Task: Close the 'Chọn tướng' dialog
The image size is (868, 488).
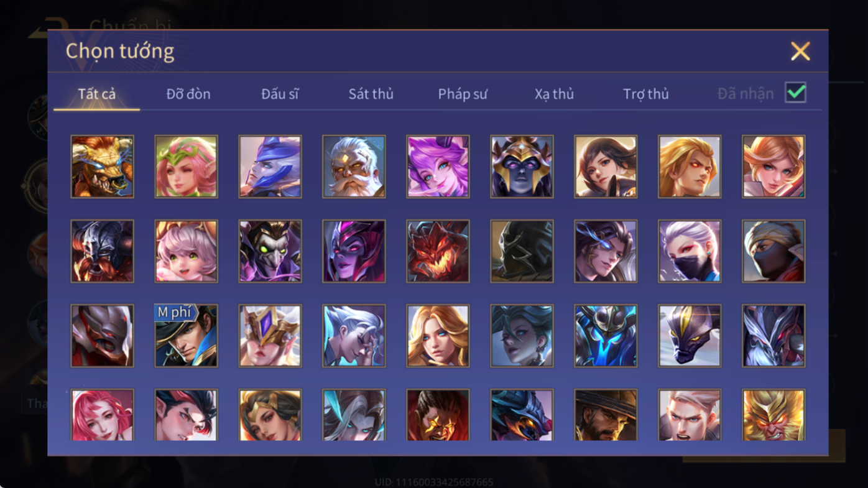Action: pos(800,51)
